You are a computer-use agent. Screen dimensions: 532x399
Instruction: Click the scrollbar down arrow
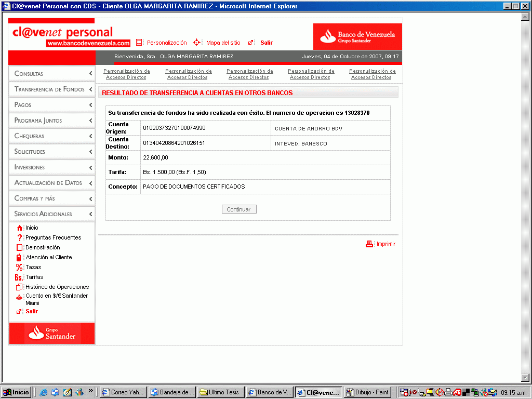pos(525,378)
